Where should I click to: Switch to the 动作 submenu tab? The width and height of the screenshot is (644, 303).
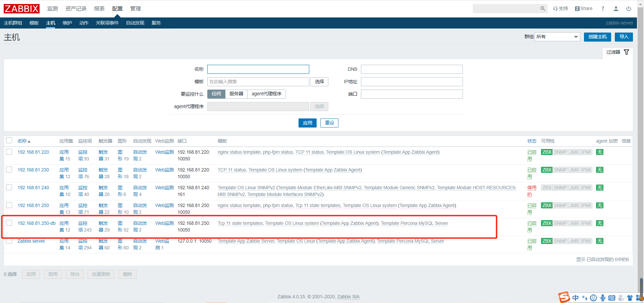tap(84, 23)
